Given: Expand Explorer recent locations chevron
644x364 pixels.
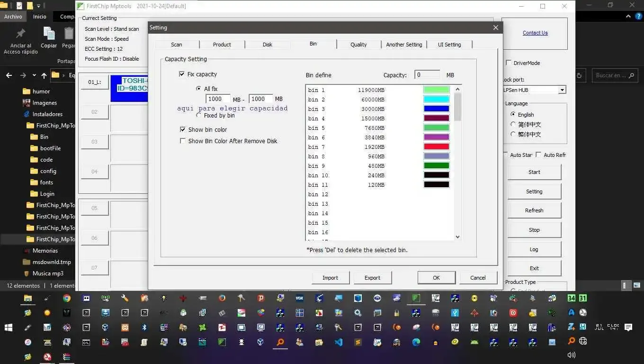Looking at the screenshot, I should click(x=34, y=75).
